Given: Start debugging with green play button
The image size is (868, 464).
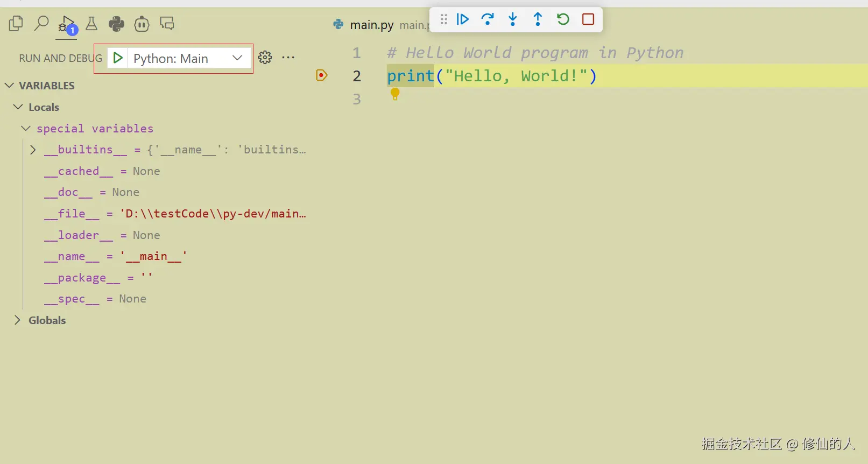Looking at the screenshot, I should [118, 58].
